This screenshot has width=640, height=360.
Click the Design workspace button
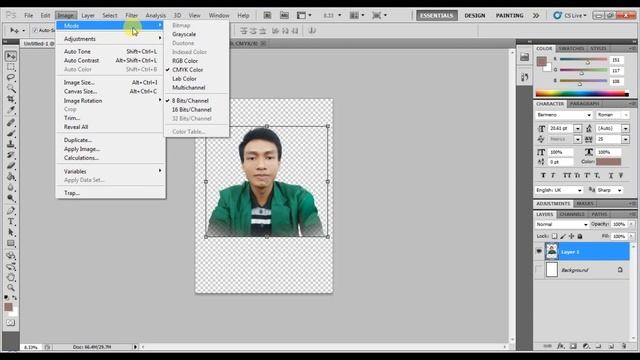pyautogui.click(x=475, y=16)
